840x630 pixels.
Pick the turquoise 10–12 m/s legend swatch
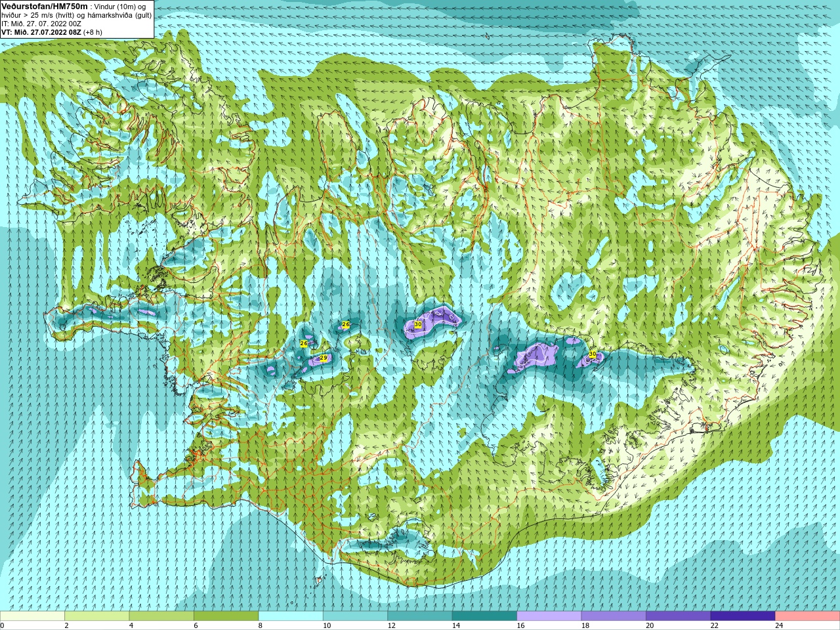(x=356, y=616)
